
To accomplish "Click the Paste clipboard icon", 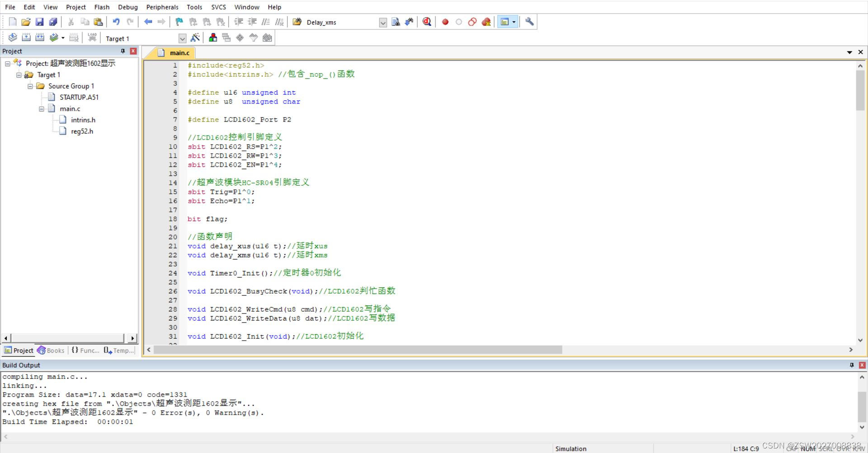I will click(98, 22).
